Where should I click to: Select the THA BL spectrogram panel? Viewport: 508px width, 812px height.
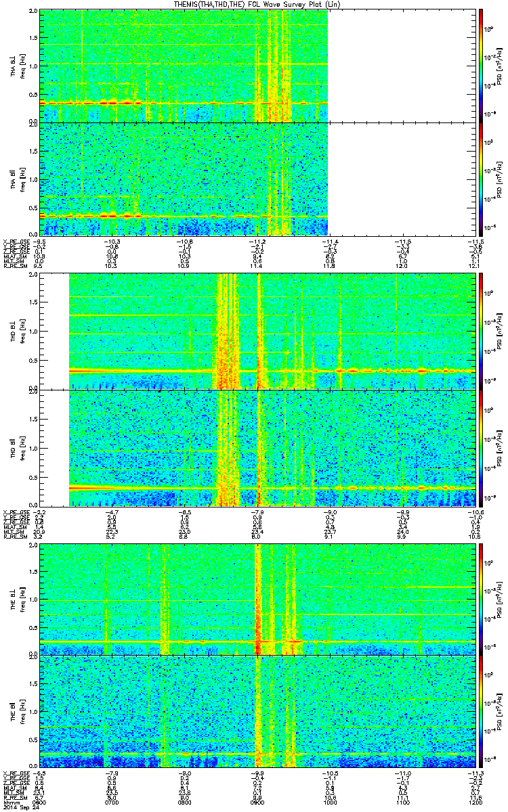point(256,66)
